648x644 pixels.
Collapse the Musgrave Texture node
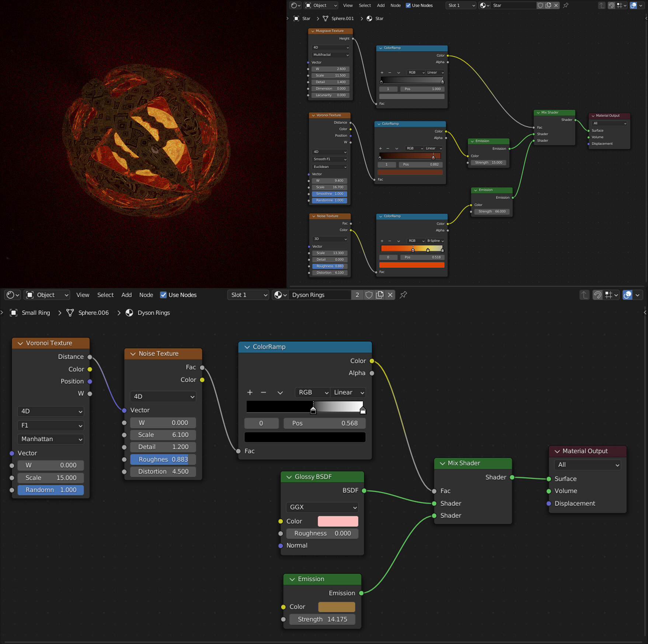pyautogui.click(x=313, y=31)
